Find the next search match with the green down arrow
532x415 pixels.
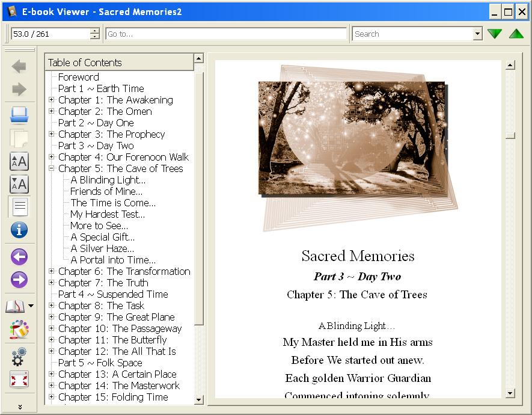click(495, 34)
